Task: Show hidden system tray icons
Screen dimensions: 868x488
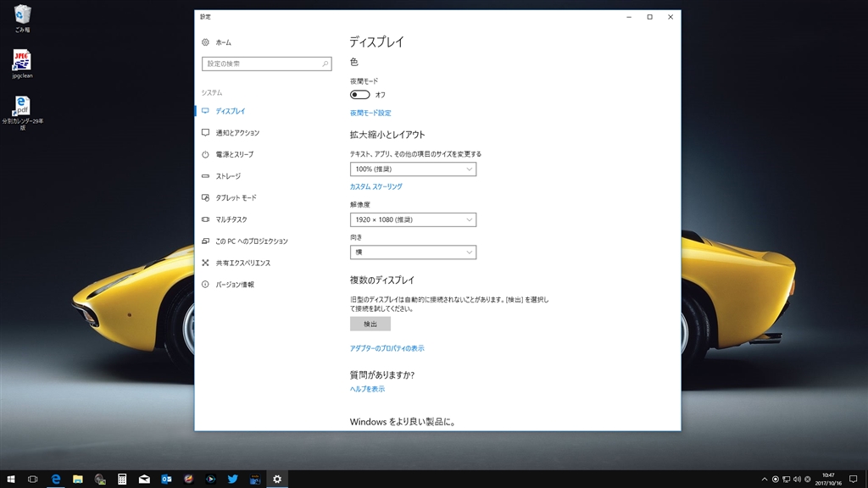Action: tap(765, 480)
